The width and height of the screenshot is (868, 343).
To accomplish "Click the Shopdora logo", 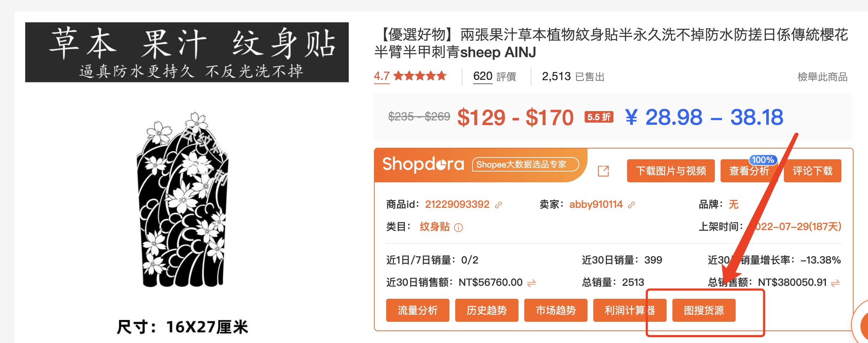I will 423,164.
